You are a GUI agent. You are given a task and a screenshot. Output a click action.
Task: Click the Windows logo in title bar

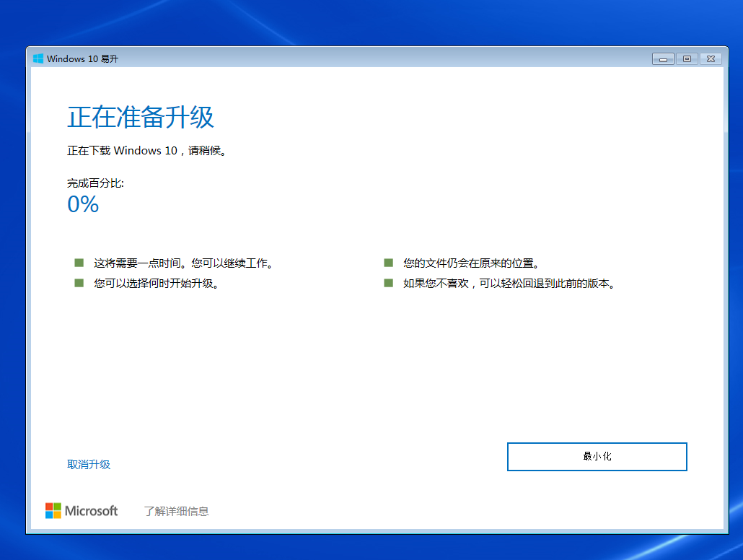click(38, 58)
